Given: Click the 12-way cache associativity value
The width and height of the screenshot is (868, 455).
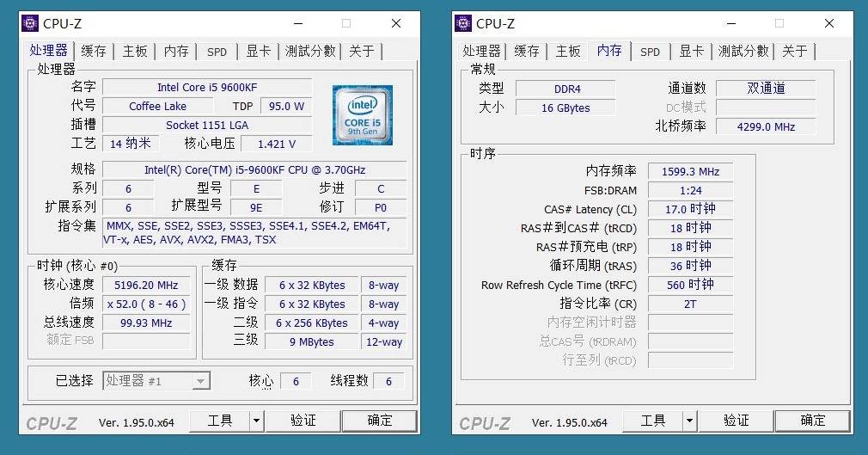Looking at the screenshot, I should (x=384, y=342).
